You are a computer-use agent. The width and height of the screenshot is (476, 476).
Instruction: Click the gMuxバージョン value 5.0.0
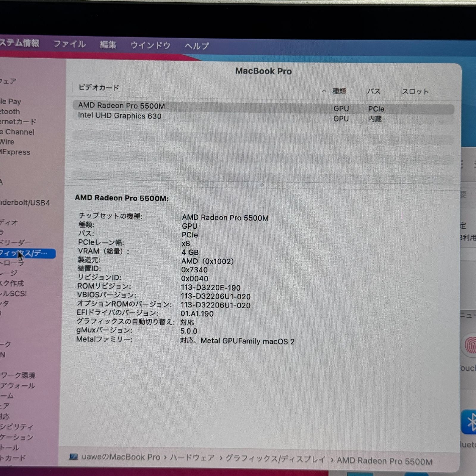[189, 331]
